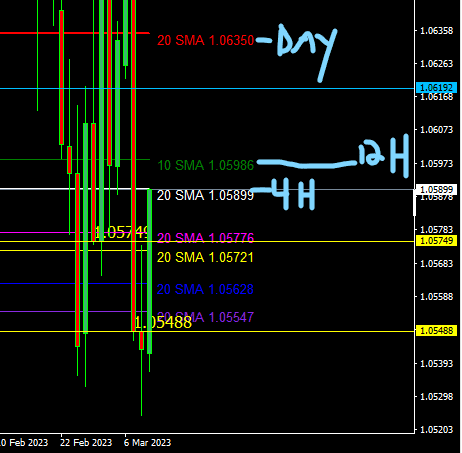Viewport: 462px width, 453px height.
Task: Click the 6 Mar 2023 date on time axis
Action: (147, 443)
